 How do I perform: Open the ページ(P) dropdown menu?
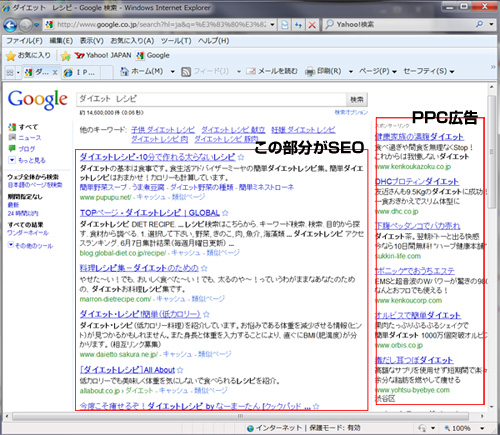[377, 71]
